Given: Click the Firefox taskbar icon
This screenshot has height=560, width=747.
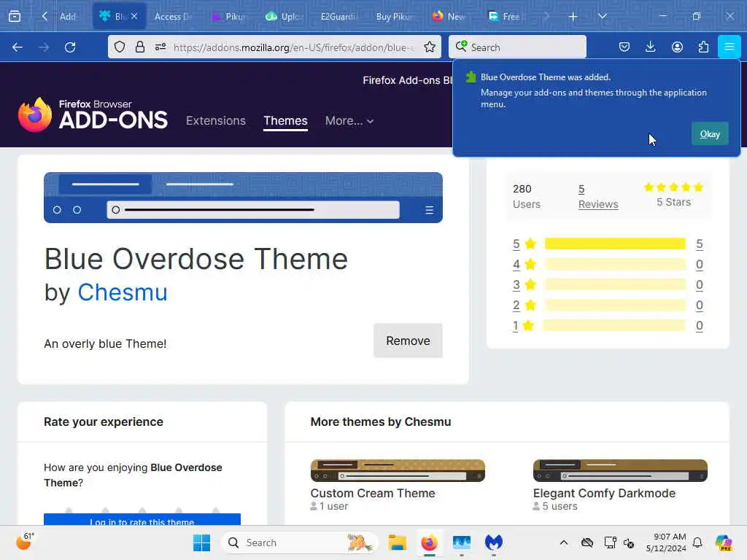Looking at the screenshot, I should pos(429,542).
